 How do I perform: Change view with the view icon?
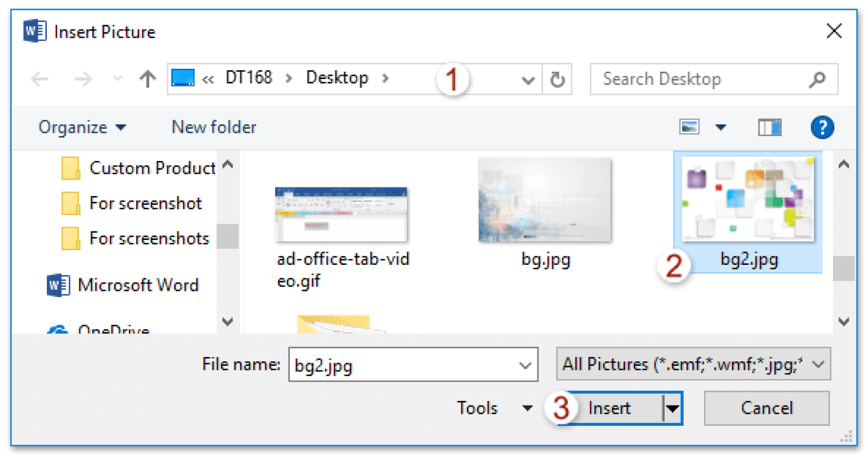tap(689, 127)
